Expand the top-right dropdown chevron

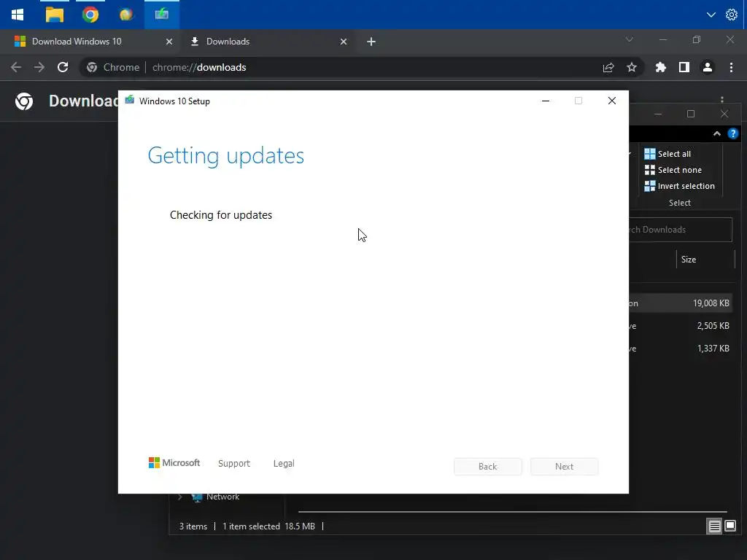(x=711, y=15)
